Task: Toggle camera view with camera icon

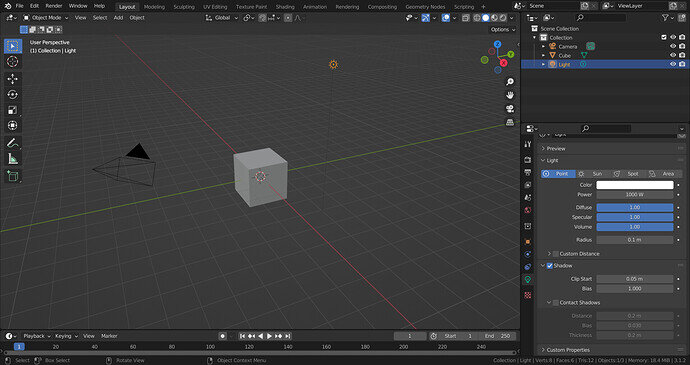Action: coord(510,109)
